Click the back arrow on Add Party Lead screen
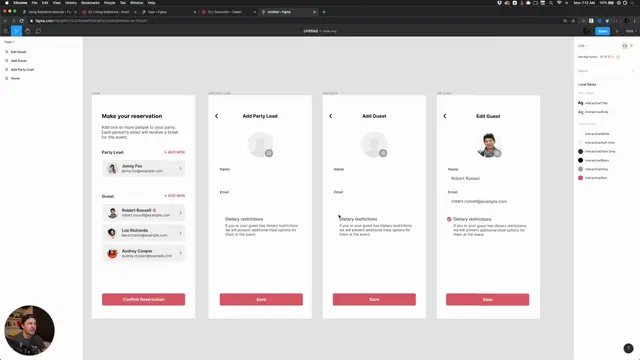Image resolution: width=640 pixels, height=360 pixels. 217,116
